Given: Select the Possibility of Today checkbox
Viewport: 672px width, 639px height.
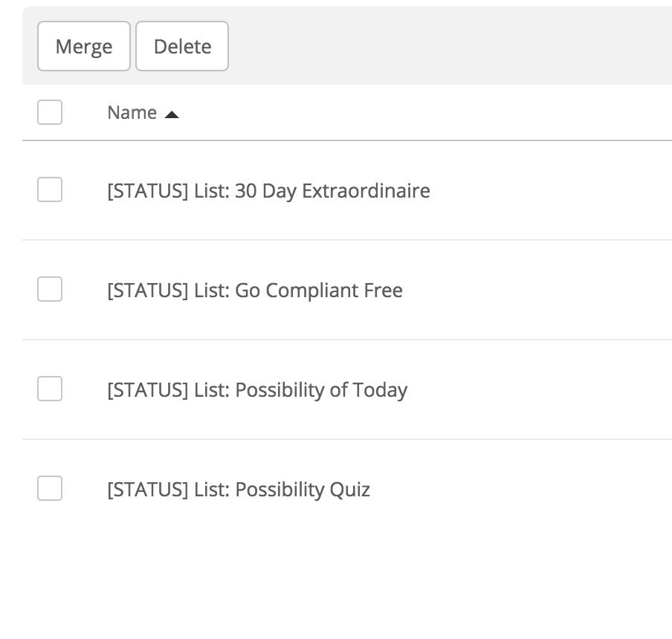Looking at the screenshot, I should 50,389.
